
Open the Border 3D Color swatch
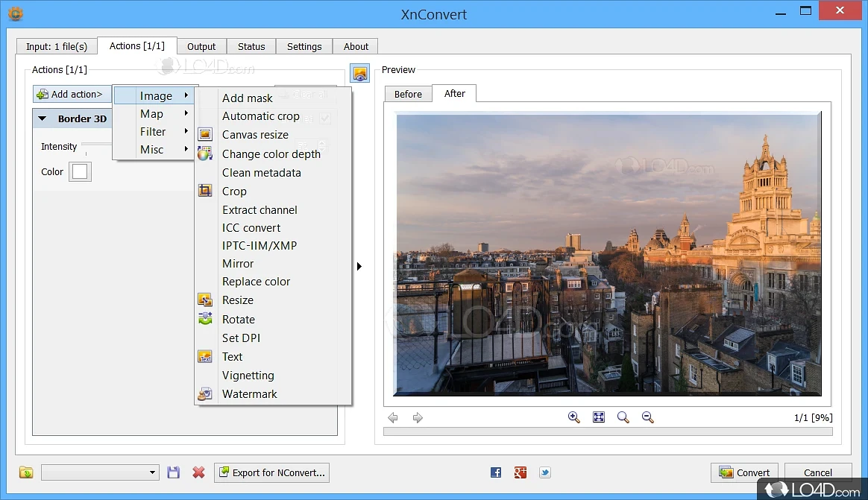tap(80, 171)
